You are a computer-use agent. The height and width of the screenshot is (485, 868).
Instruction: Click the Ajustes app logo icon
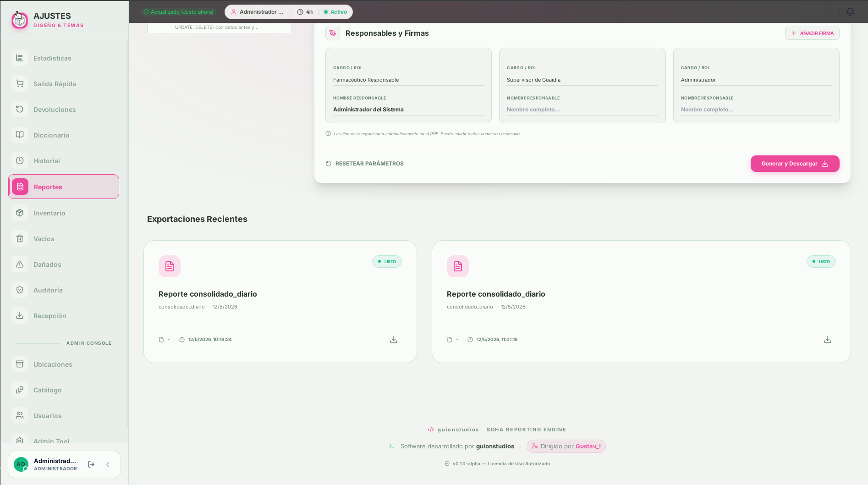tap(20, 20)
